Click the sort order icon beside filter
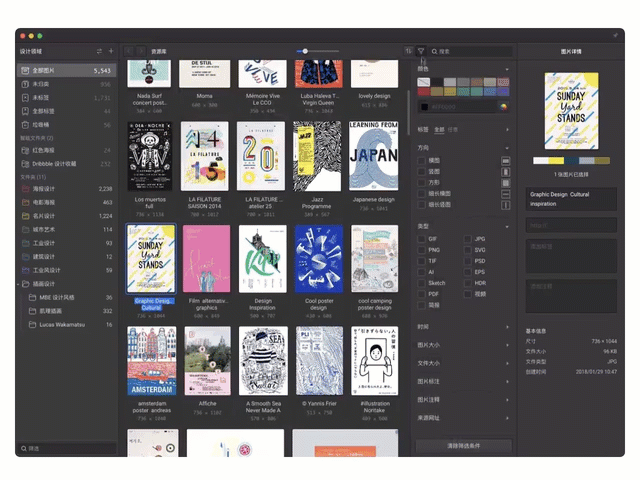 pos(408,51)
